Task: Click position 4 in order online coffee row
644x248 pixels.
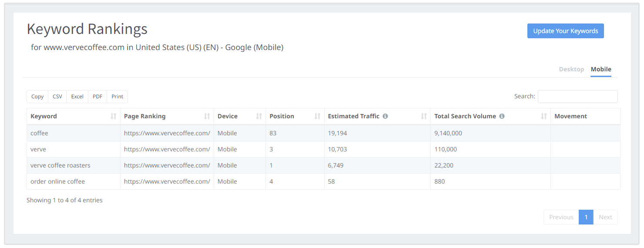Action: pyautogui.click(x=271, y=181)
